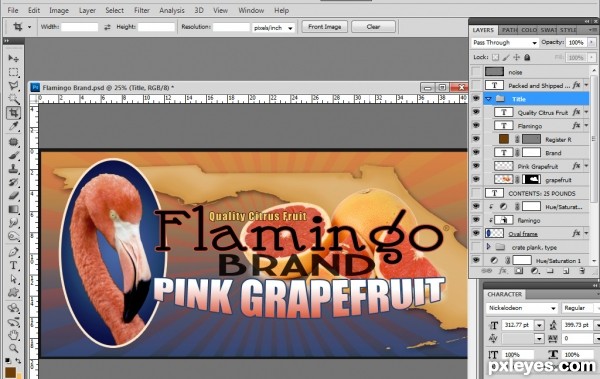The width and height of the screenshot is (600, 379).
Task: Reset default foreground and background colors
Action: (x=8, y=360)
